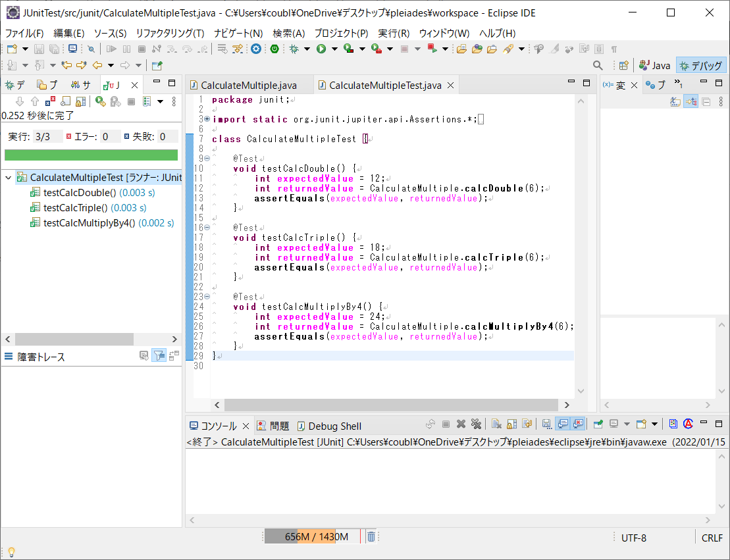Click the editor horizontal scrollbar
Viewport: 730px width, 560px height.
[391, 405]
